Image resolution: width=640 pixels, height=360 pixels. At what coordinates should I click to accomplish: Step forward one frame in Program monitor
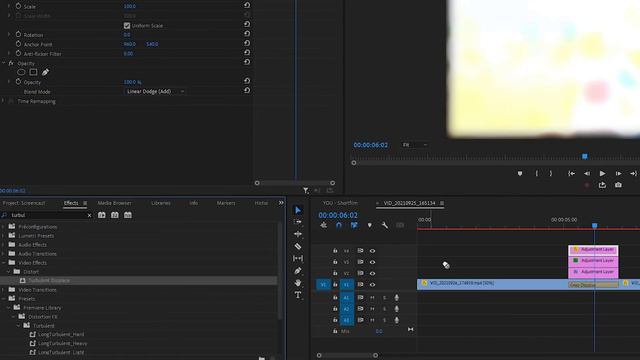pyautogui.click(x=618, y=173)
